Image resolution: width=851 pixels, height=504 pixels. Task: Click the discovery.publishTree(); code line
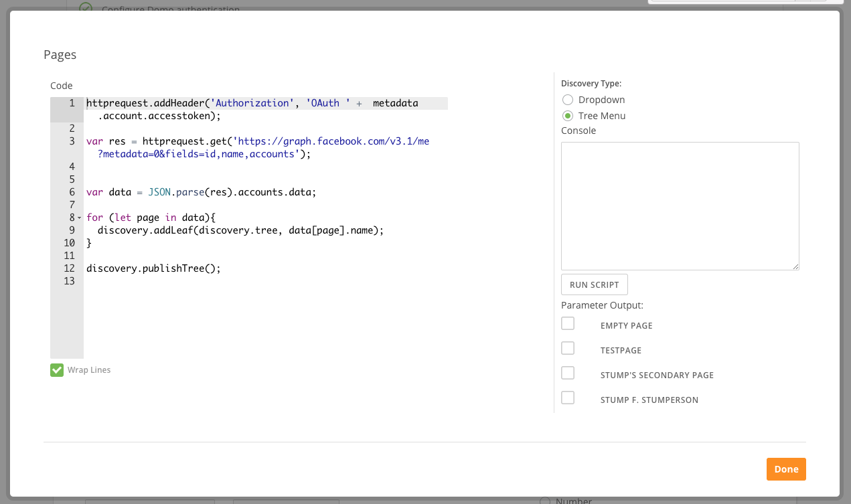point(153,268)
